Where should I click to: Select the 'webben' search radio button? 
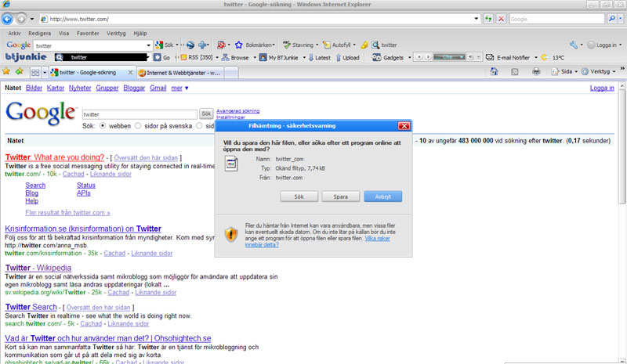tap(103, 126)
